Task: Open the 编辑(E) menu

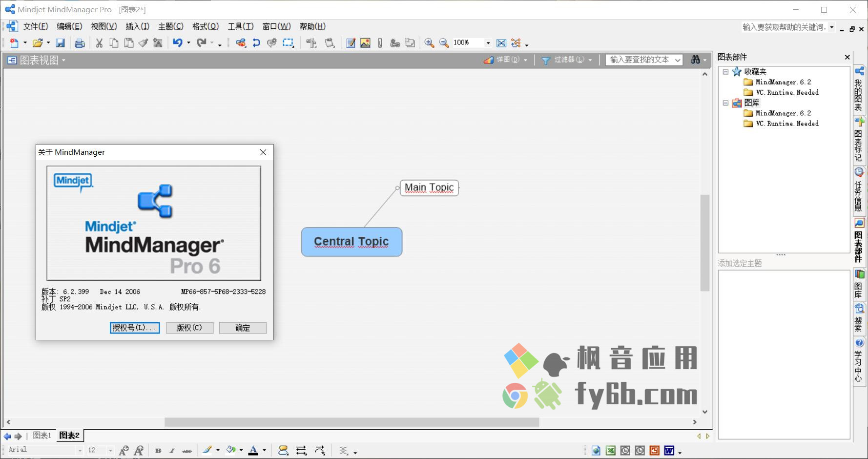Action: [x=69, y=26]
